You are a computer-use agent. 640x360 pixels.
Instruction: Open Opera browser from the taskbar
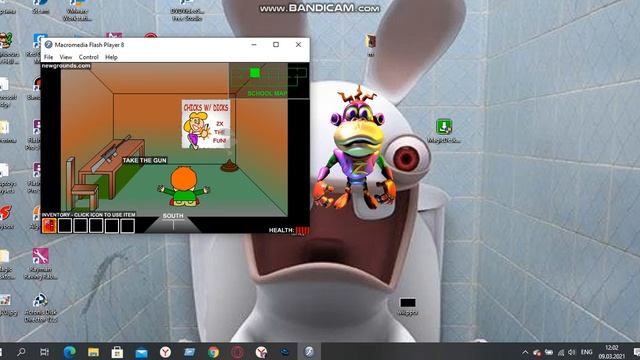(x=238, y=351)
